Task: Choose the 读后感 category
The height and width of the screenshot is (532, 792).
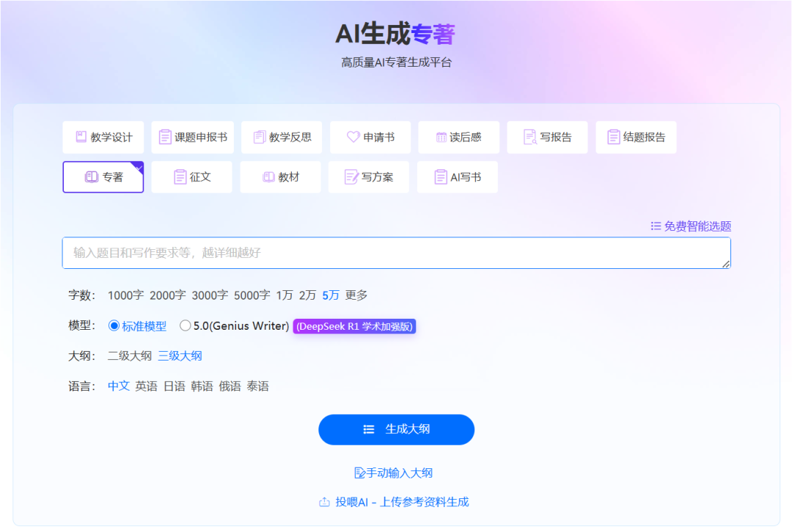Action: tap(458, 137)
